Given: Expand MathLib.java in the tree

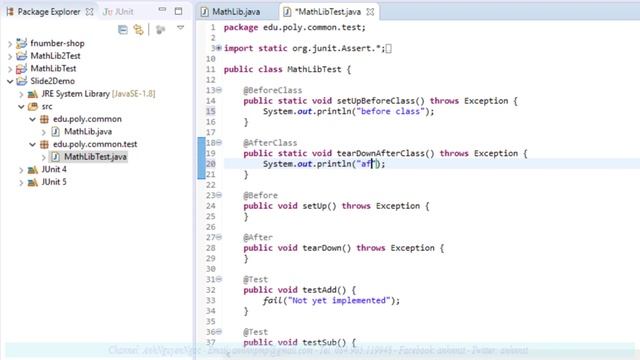Looking at the screenshot, I should coord(44,132).
